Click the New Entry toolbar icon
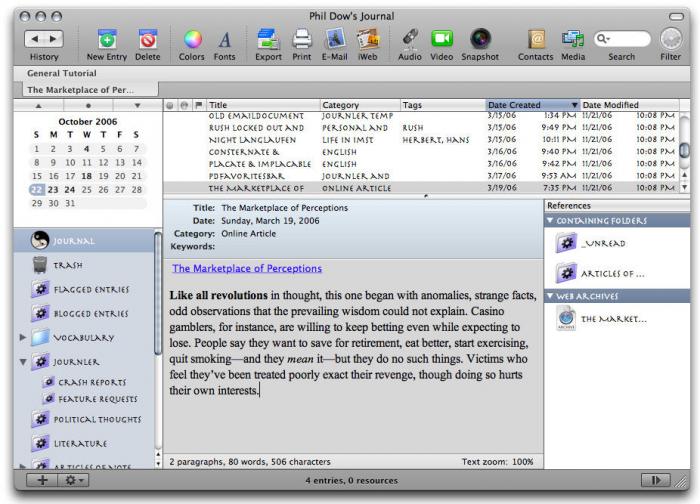The height and width of the screenshot is (504, 700). [x=107, y=39]
